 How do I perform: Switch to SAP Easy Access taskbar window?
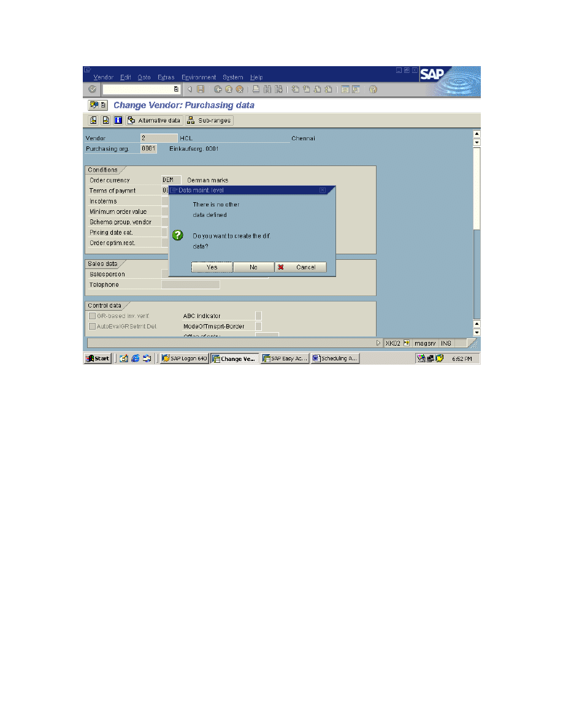click(285, 358)
